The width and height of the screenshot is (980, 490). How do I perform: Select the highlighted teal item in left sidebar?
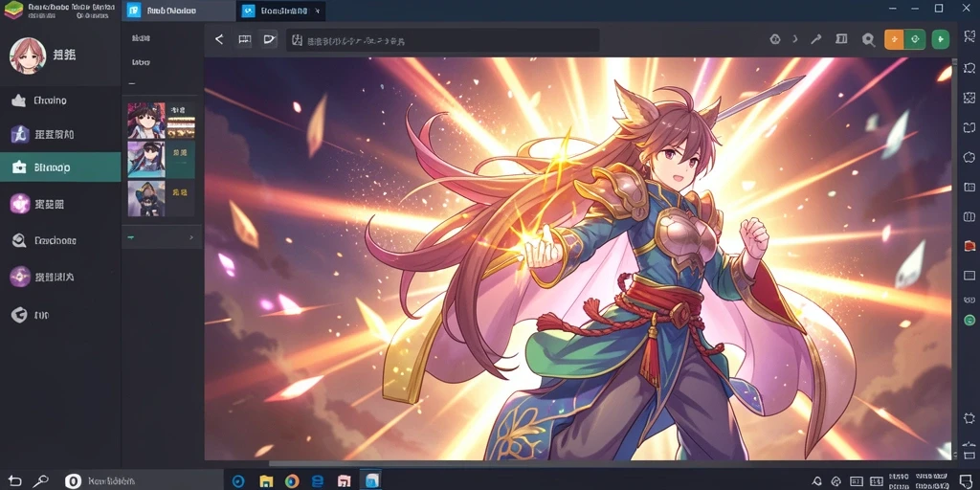(60, 167)
